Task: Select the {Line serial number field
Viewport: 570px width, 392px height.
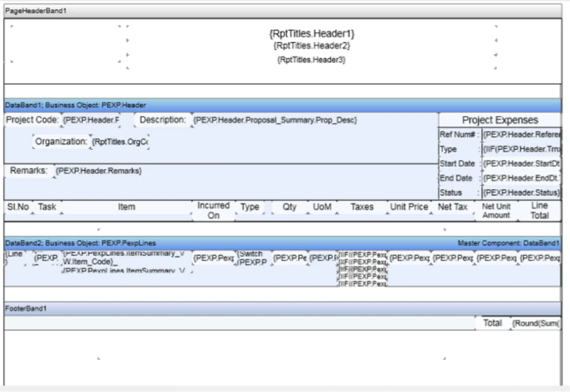Action: pos(15,258)
